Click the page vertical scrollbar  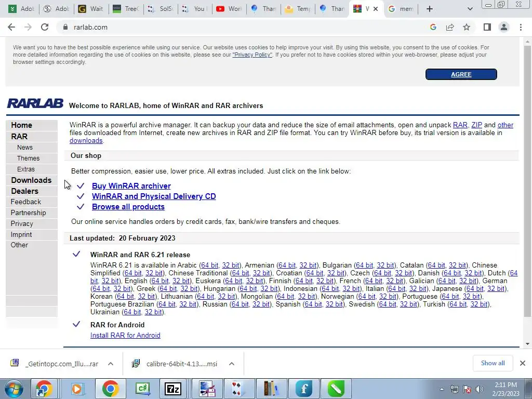point(527,181)
